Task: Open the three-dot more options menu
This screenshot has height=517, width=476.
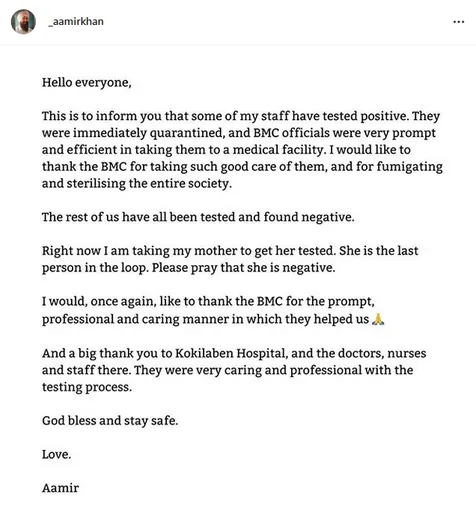Action: pyautogui.click(x=458, y=22)
